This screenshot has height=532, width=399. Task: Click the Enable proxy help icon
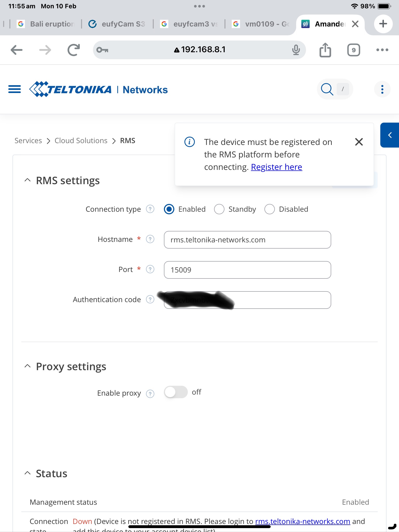150,394
